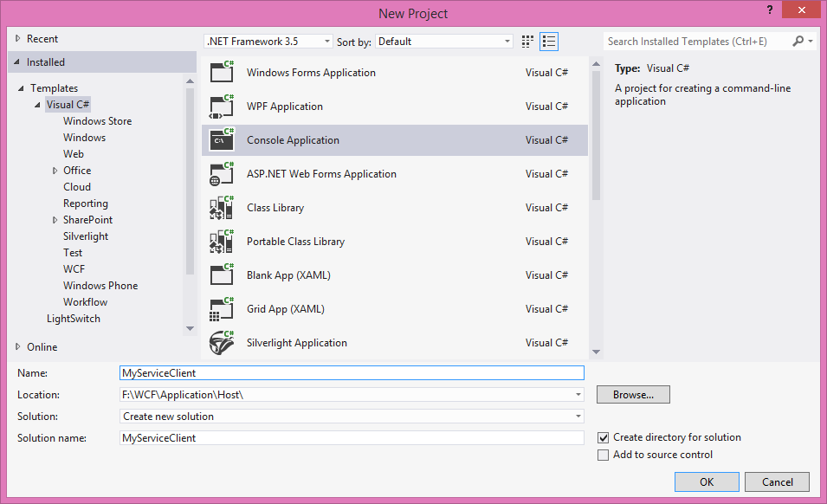Expand the Recent section
This screenshot has width=827, height=504.
tap(17, 38)
